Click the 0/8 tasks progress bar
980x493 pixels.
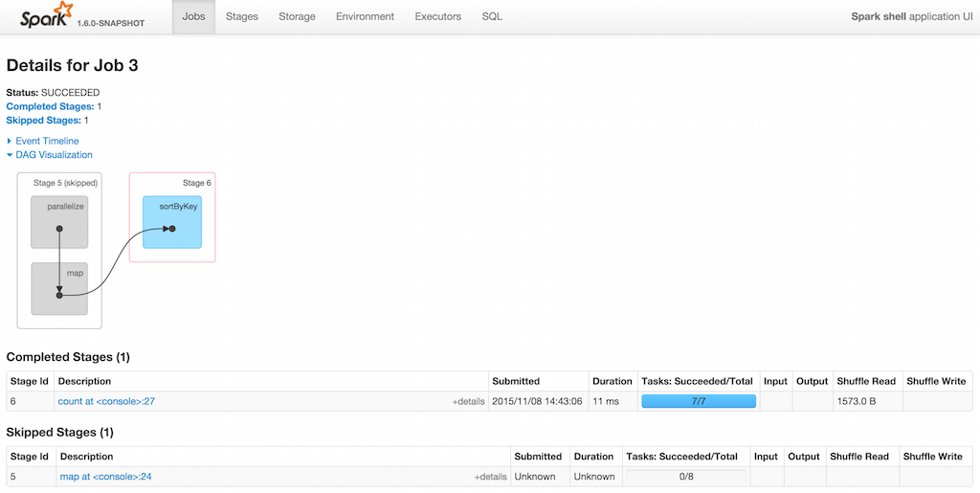[x=685, y=476]
